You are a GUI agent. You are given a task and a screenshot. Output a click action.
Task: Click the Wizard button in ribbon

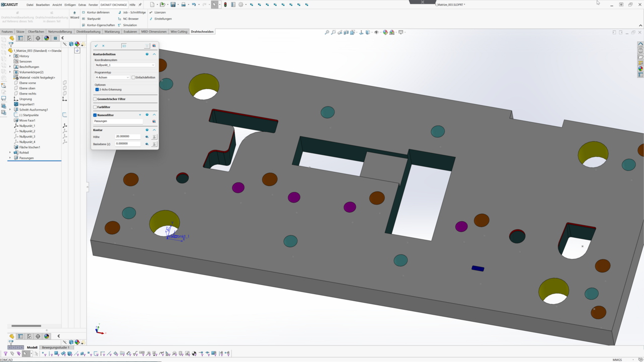click(x=74, y=15)
